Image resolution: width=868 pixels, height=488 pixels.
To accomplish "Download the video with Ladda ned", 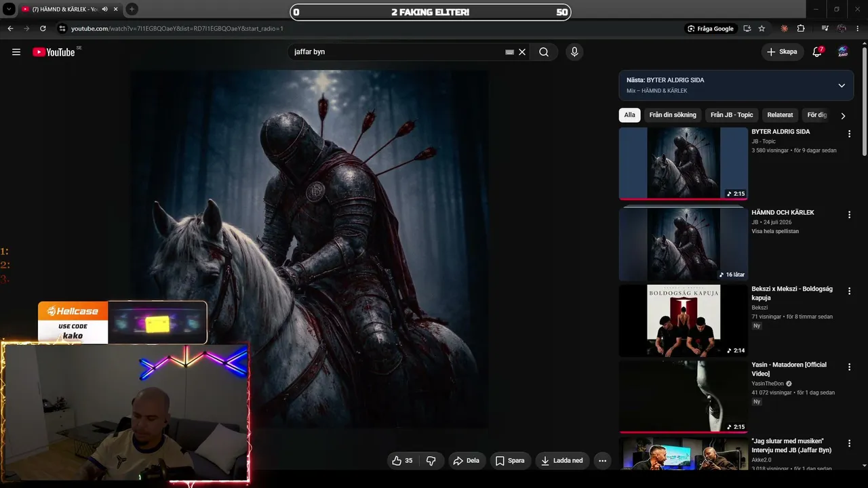I will pyautogui.click(x=562, y=461).
